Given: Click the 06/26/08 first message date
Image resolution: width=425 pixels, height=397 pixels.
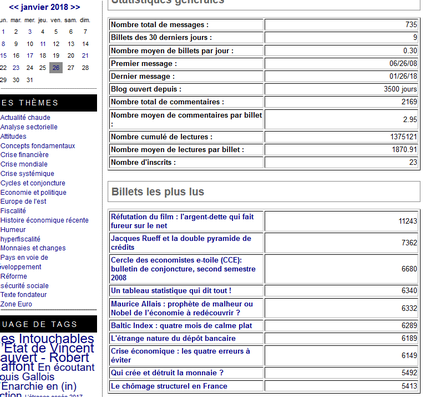Looking at the screenshot, I should pyautogui.click(x=403, y=63).
